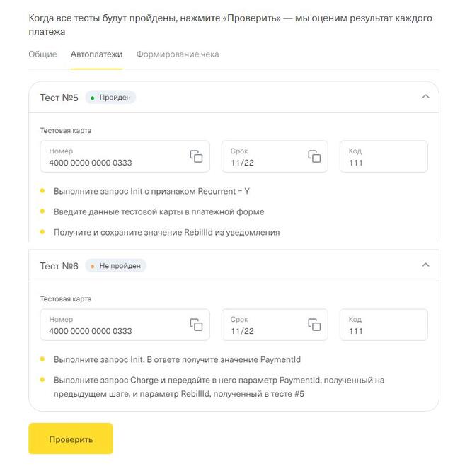Screen dimensions: 460x476
Task: Open the Формирование чека tab
Action: 178,54
